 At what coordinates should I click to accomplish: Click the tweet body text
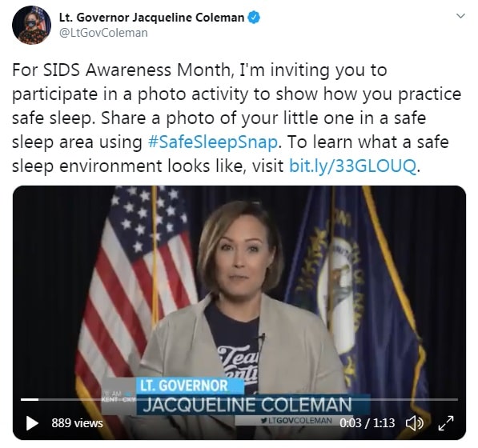236,118
